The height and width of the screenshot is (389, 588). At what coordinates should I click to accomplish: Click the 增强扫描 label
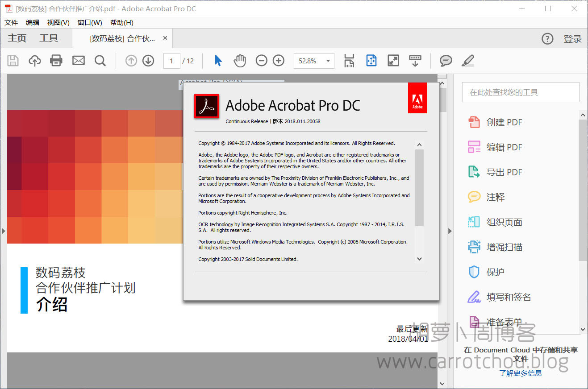pos(505,247)
